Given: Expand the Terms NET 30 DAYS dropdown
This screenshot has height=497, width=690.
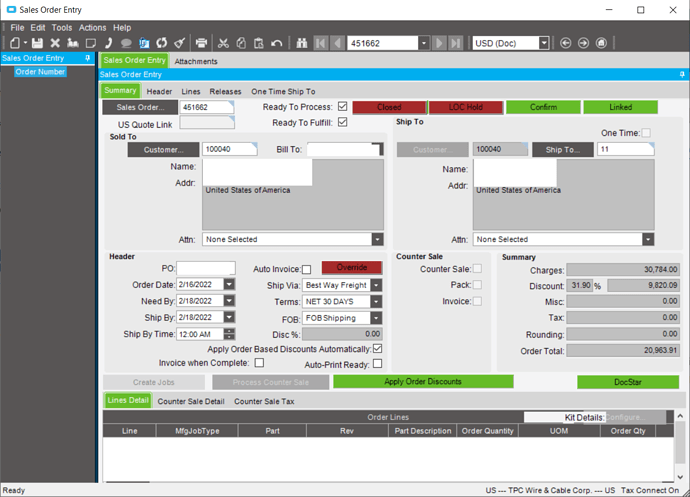Looking at the screenshot, I should click(x=376, y=302).
